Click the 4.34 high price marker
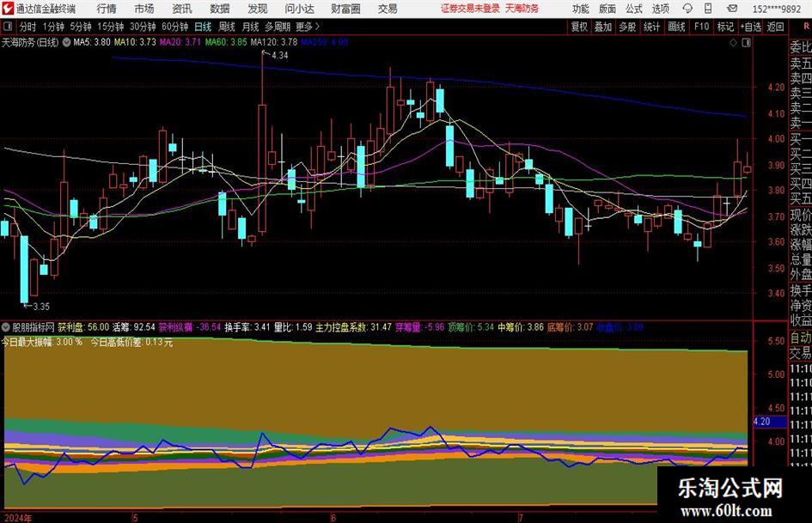 click(x=279, y=56)
